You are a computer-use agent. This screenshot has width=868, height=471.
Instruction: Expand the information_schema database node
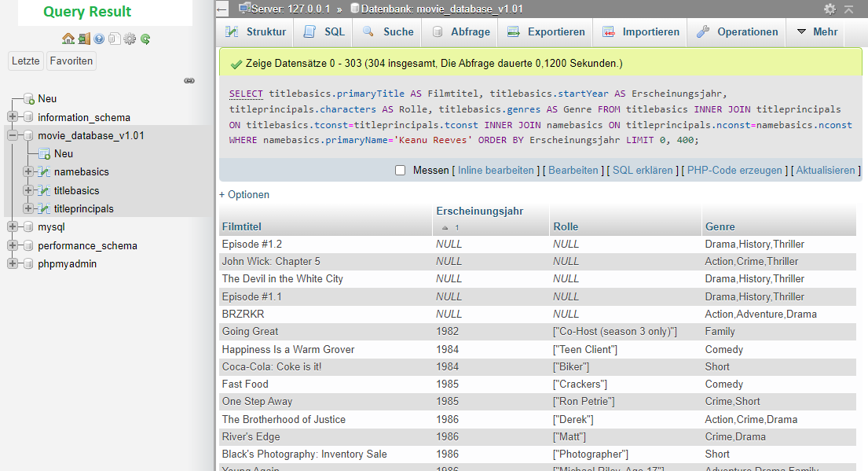[13, 117]
